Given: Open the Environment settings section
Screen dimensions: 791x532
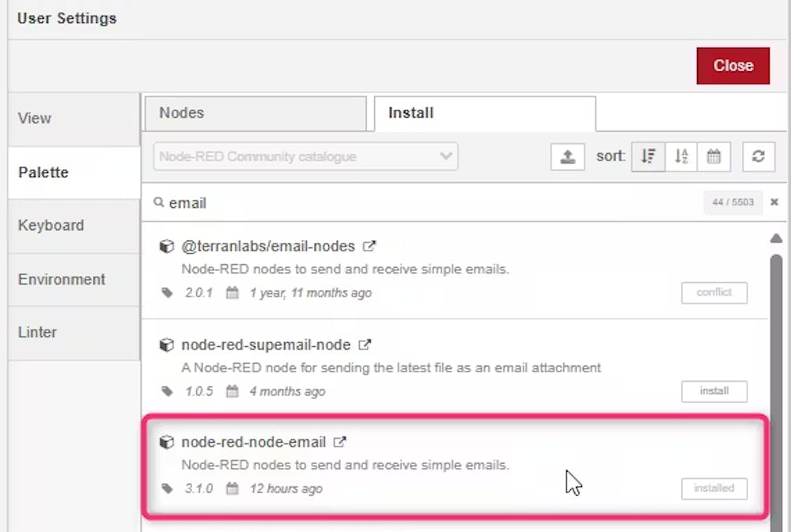Looking at the screenshot, I should pos(61,279).
